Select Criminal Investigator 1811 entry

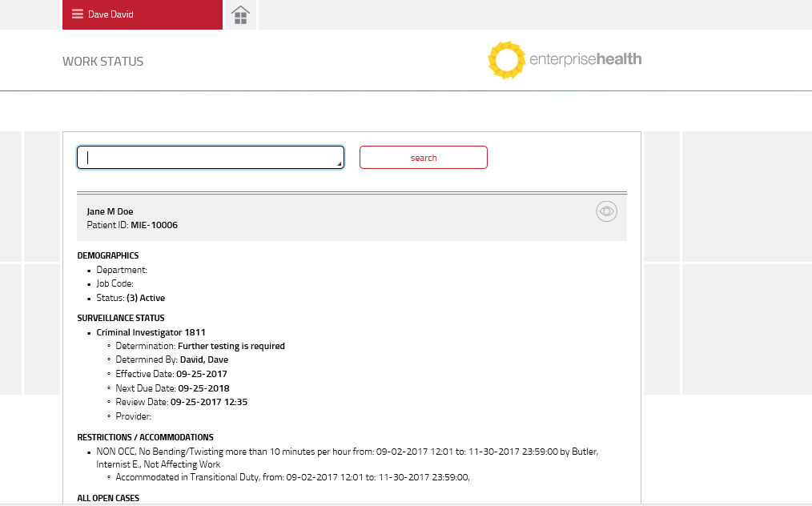(151, 332)
